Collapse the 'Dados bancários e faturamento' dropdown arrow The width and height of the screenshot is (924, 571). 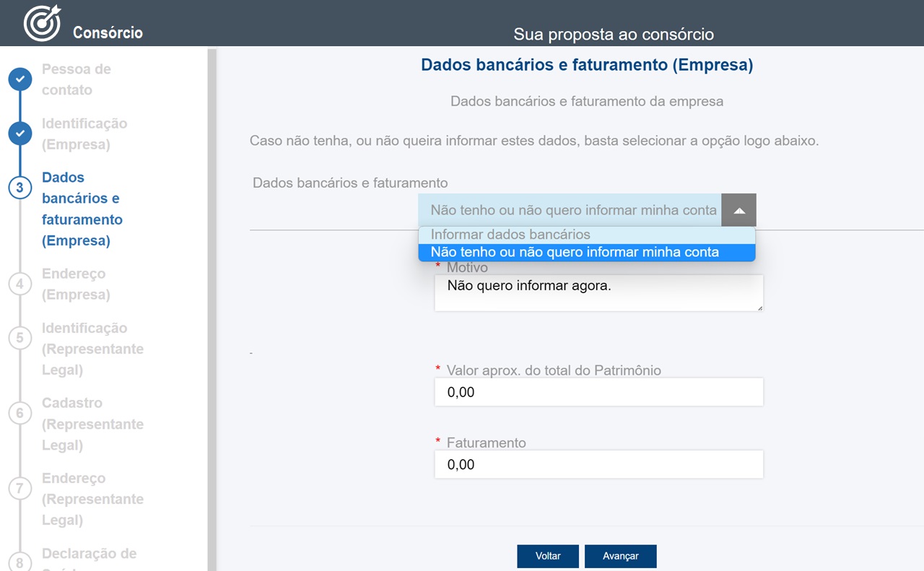click(740, 210)
